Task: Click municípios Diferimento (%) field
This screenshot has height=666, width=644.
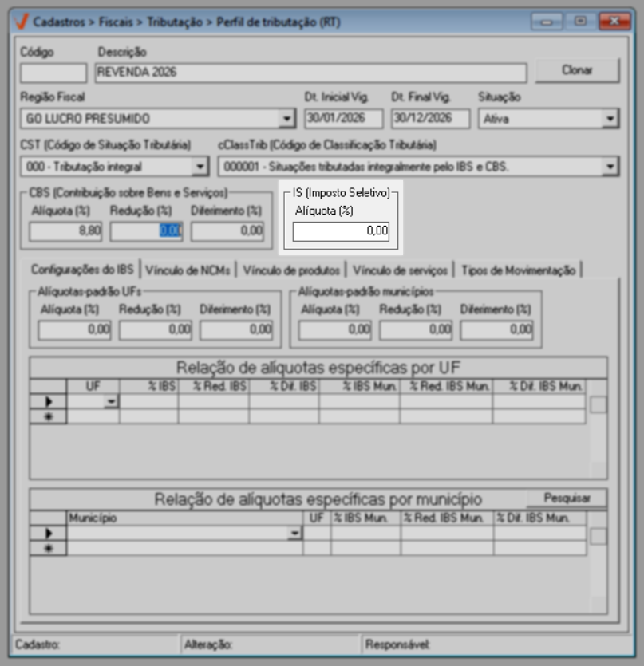Action: (497, 330)
